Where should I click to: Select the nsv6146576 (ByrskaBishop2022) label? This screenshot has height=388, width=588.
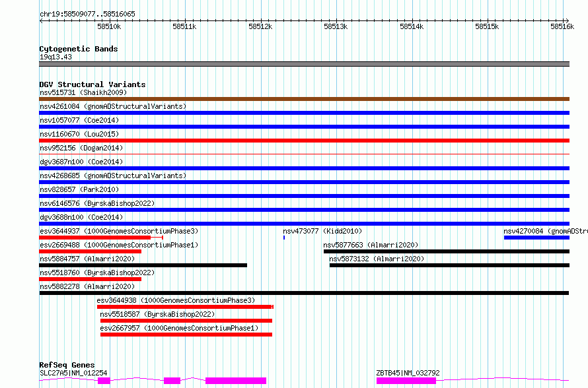pos(97,203)
